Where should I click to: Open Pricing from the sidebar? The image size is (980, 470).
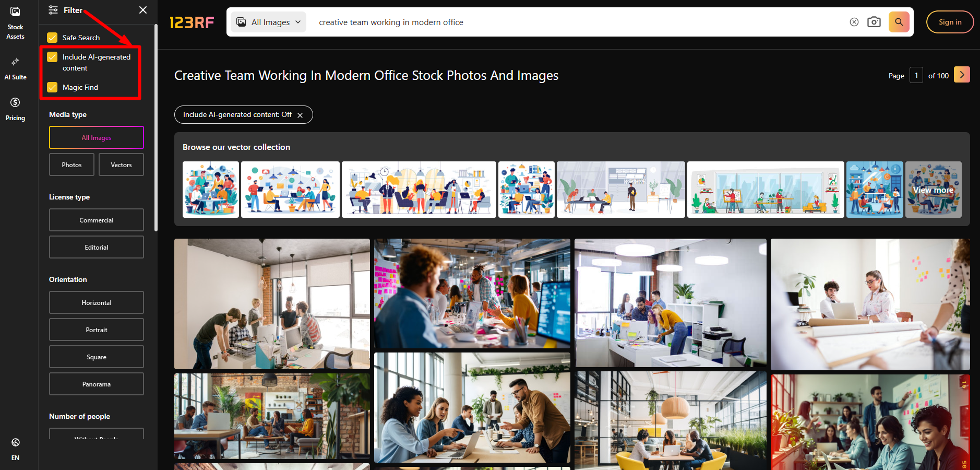15,109
